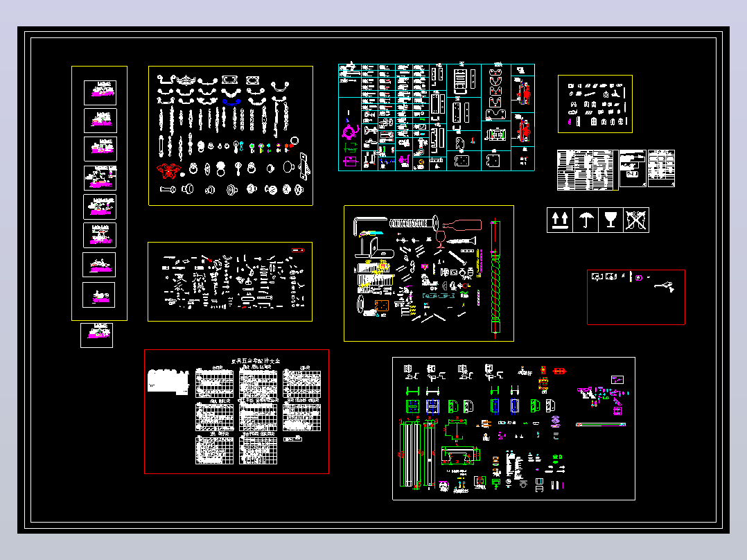
Task: Click the crossed-out packaging symbol
Action: coord(636,220)
